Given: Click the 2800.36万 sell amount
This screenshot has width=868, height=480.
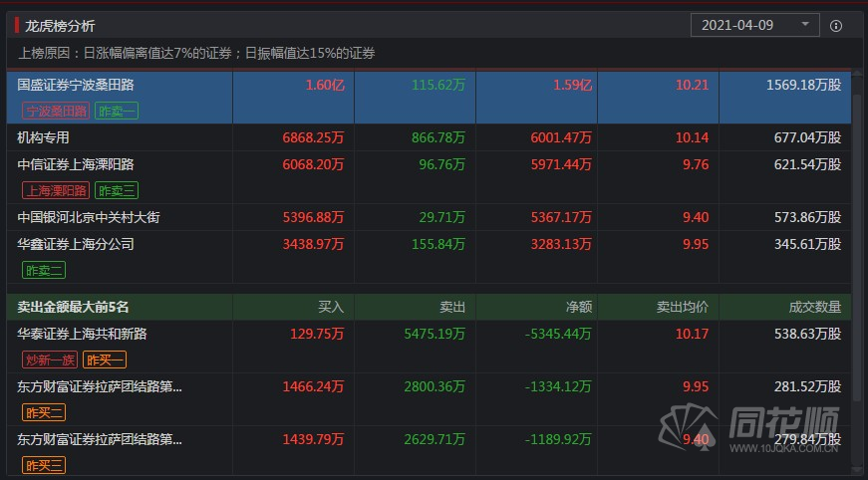Looking at the screenshot, I should tap(434, 386).
